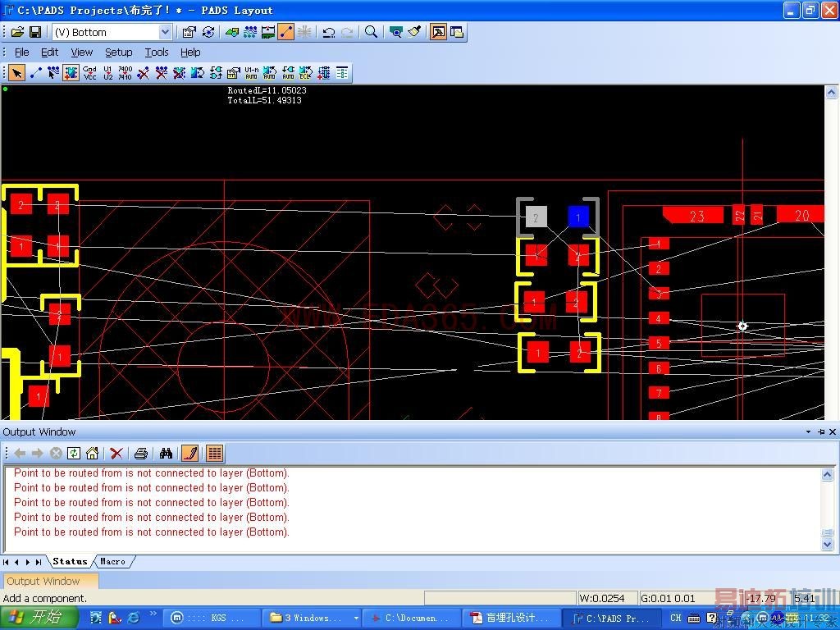The width and height of the screenshot is (840, 630).
Task: Select the magnifier Zoom tool
Action: tap(371, 32)
